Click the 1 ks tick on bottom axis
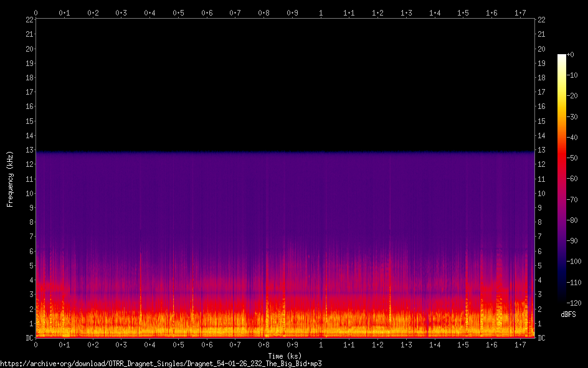The width and height of the screenshot is (588, 368). (321, 344)
